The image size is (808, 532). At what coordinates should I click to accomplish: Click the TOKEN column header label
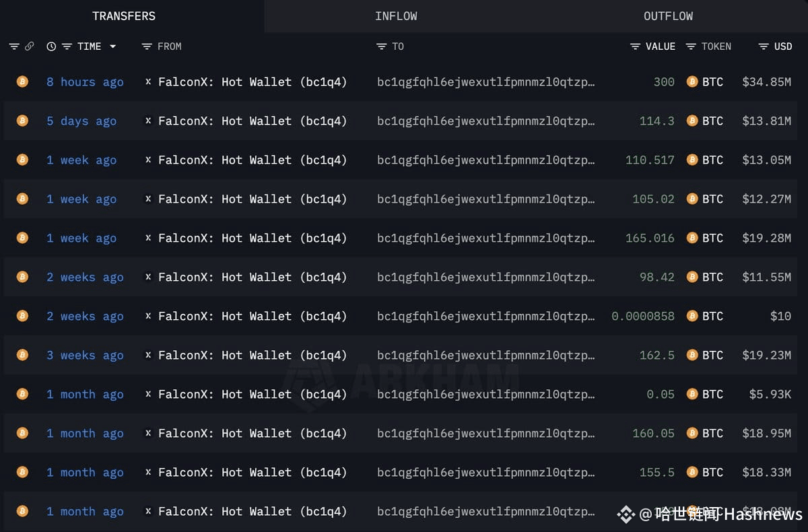click(716, 46)
